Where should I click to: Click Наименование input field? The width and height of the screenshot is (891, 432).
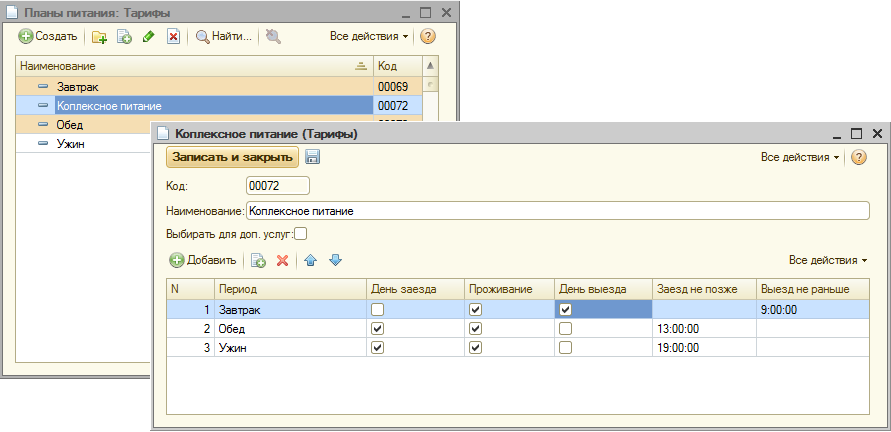click(557, 210)
